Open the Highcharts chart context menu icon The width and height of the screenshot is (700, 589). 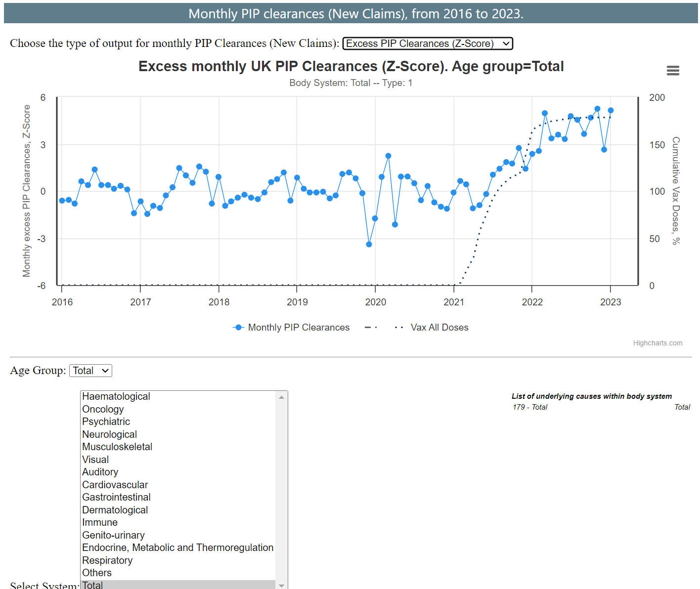pyautogui.click(x=673, y=71)
